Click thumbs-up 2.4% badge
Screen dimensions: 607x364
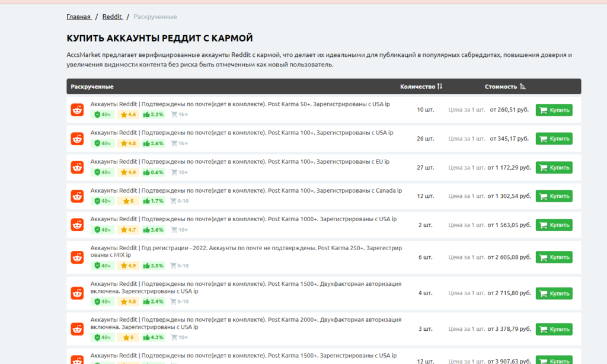(x=154, y=302)
